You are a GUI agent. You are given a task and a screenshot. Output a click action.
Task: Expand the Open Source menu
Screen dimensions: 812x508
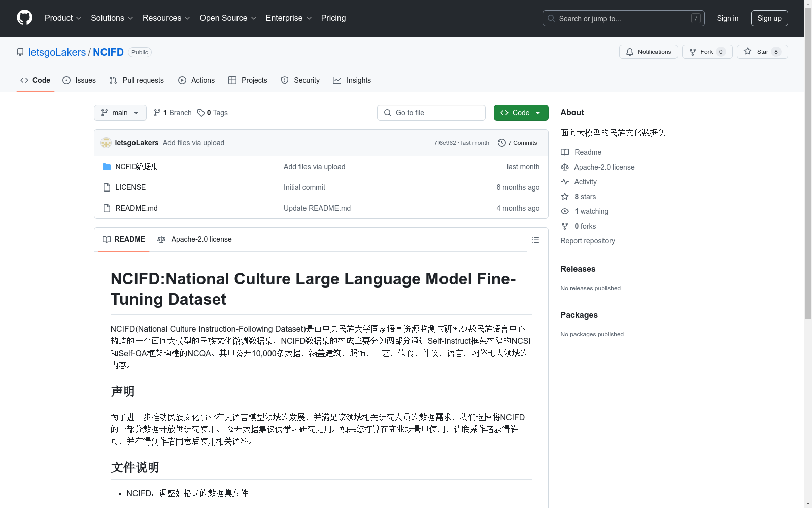(228, 18)
